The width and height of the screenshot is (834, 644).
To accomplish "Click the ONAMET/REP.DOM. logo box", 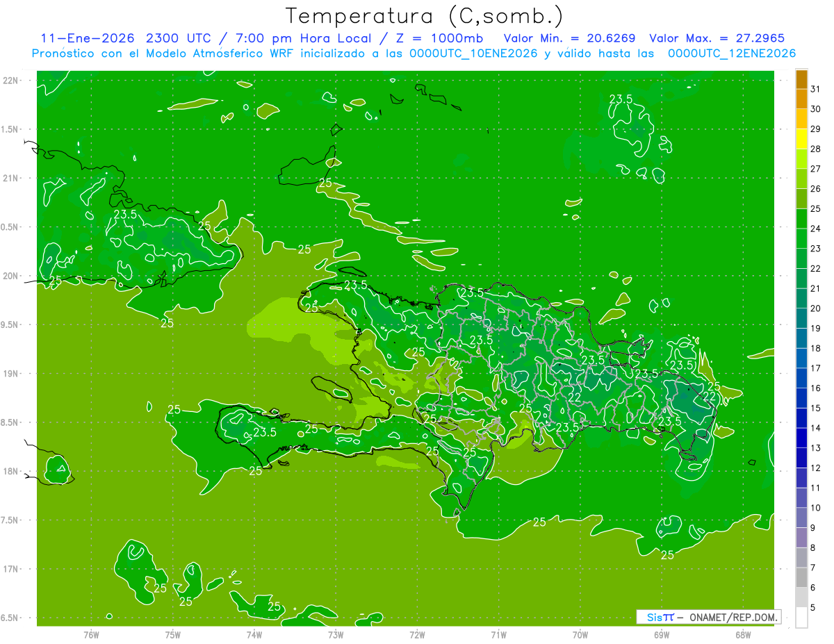I will pyautogui.click(x=708, y=617).
